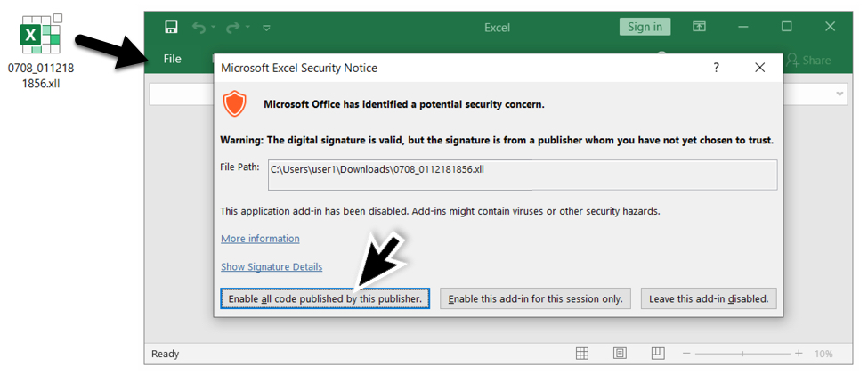Open the More information link
This screenshot has width=868, height=375.
pyautogui.click(x=260, y=239)
